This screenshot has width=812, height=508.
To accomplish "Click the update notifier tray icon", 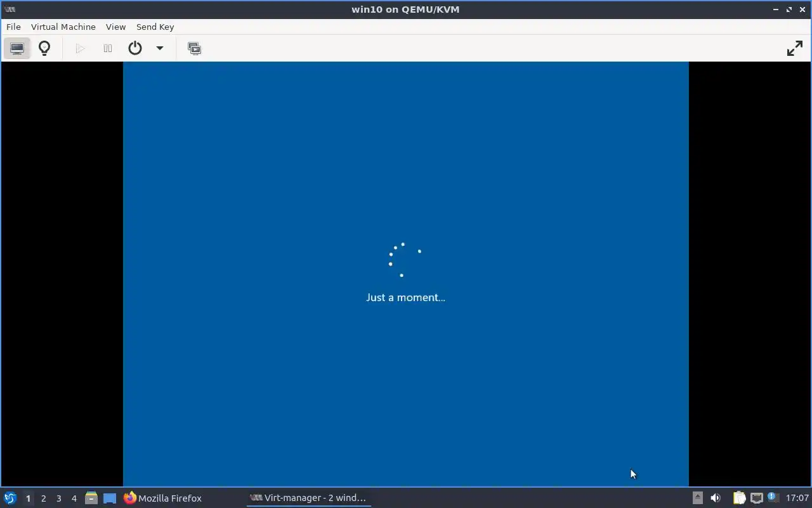I will 773,498.
